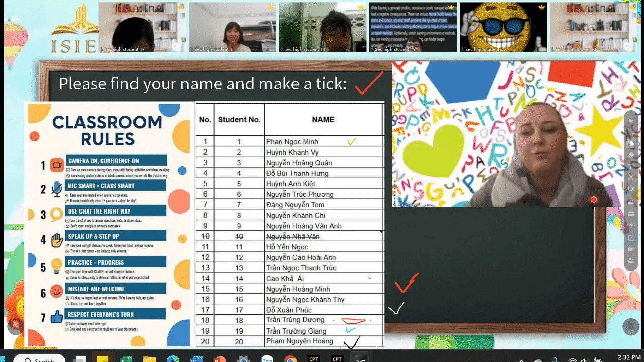This screenshot has height=362, width=644.
Task: Click the name cell Trần Trường Giang
Action: click(x=296, y=331)
